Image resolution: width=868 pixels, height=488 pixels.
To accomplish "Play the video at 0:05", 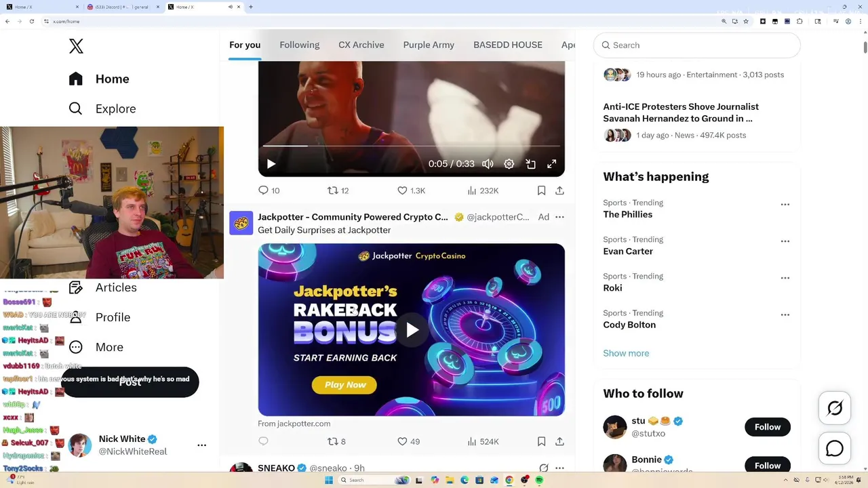I will point(271,164).
